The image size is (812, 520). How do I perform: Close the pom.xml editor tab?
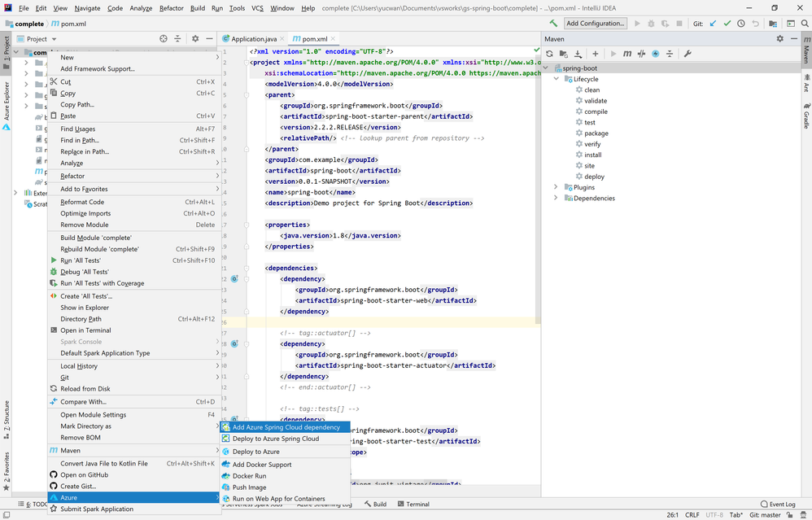point(333,39)
